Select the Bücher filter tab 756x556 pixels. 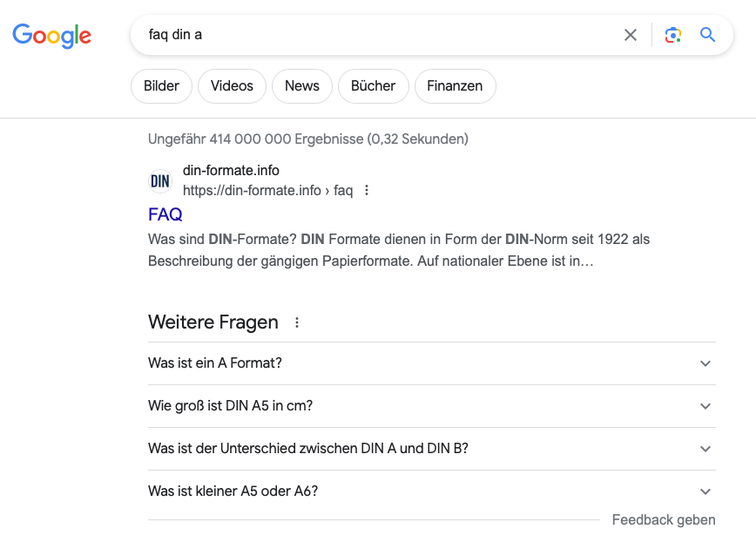[x=373, y=86]
